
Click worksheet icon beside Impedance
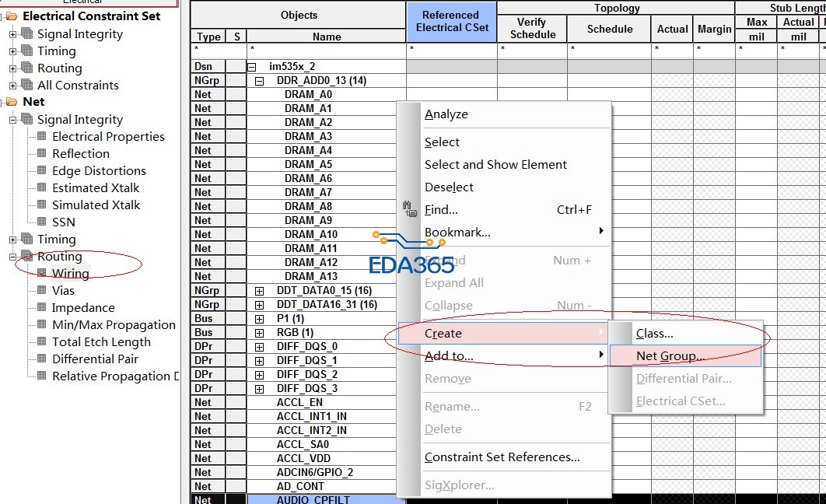tap(42, 307)
